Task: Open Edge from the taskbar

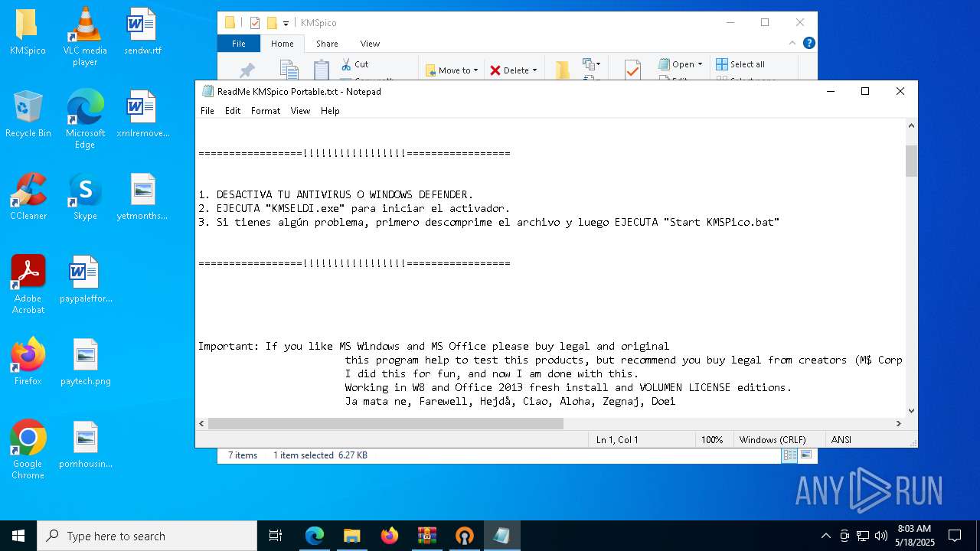Action: click(x=315, y=536)
